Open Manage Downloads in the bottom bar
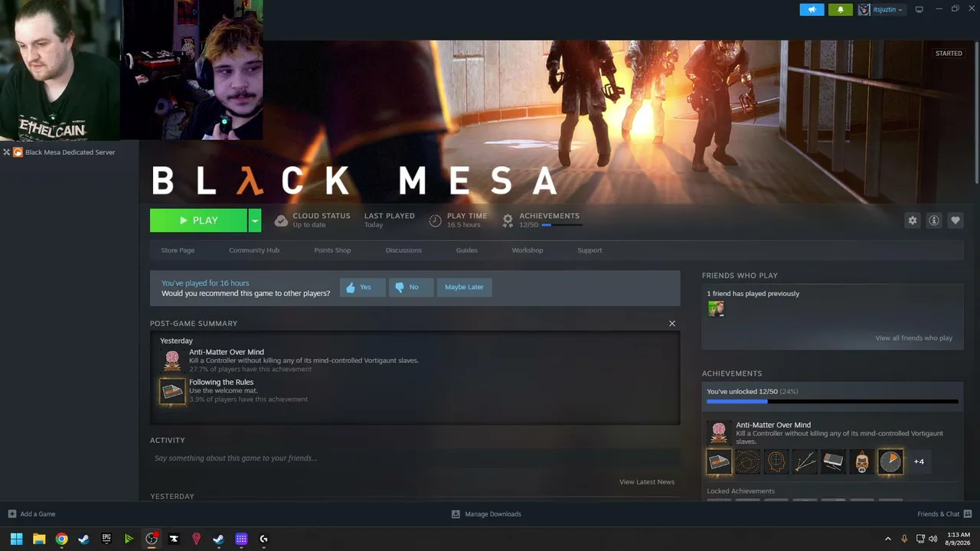Screen dimensions: 980x551 tap(486, 514)
